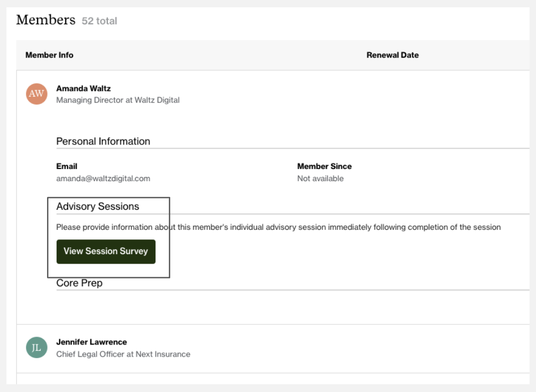Click the email amanda@waltzdigital.com
The image size is (536, 392).
click(x=103, y=179)
